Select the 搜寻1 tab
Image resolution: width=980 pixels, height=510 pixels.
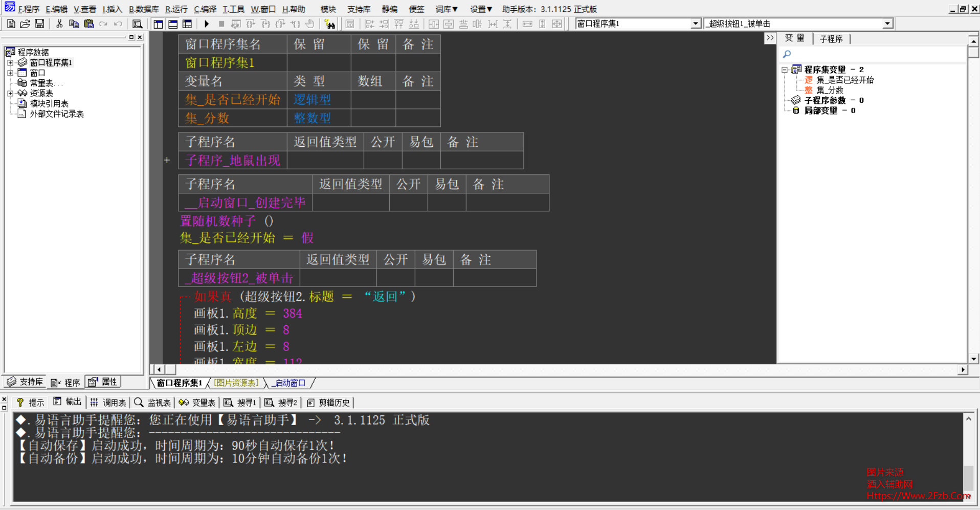240,403
